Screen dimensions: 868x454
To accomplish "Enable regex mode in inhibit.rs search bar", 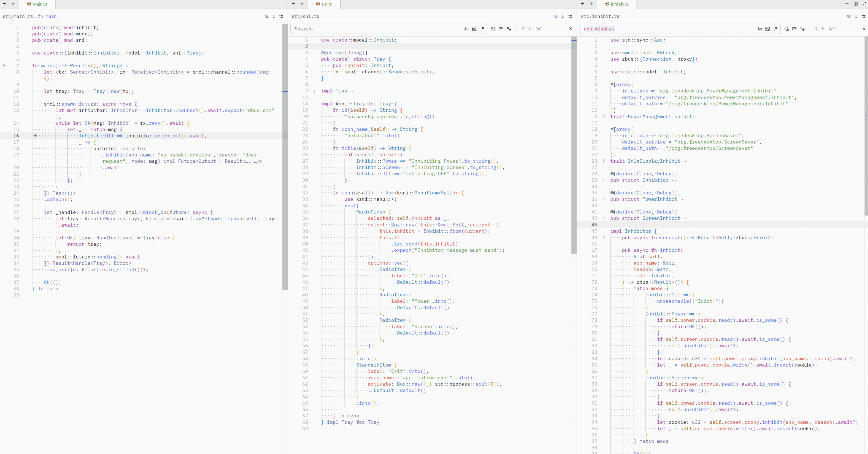I will (775, 29).
